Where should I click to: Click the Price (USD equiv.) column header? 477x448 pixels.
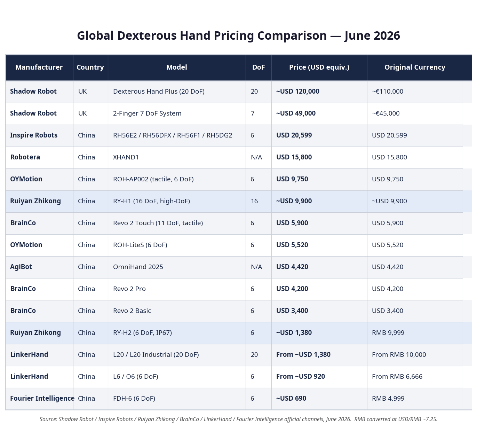point(319,68)
